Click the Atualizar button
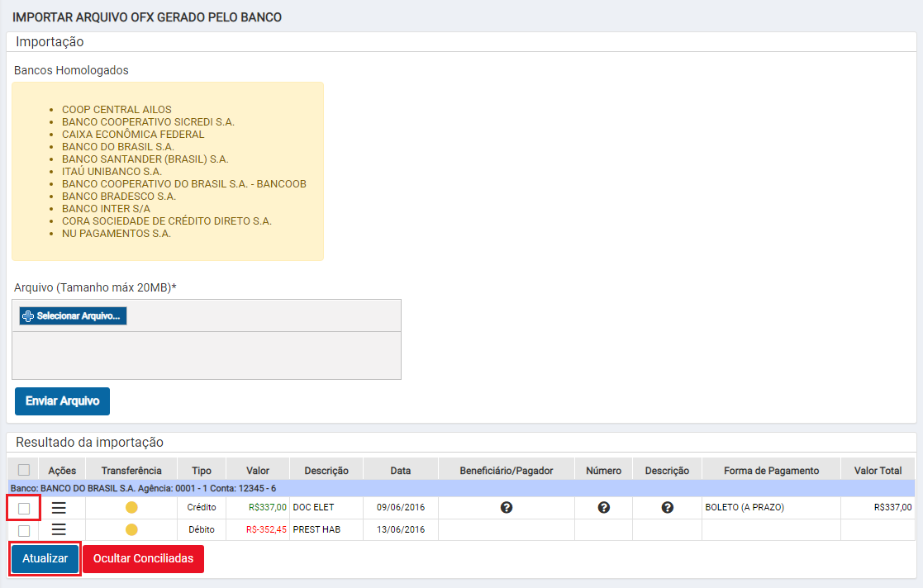 [x=45, y=558]
